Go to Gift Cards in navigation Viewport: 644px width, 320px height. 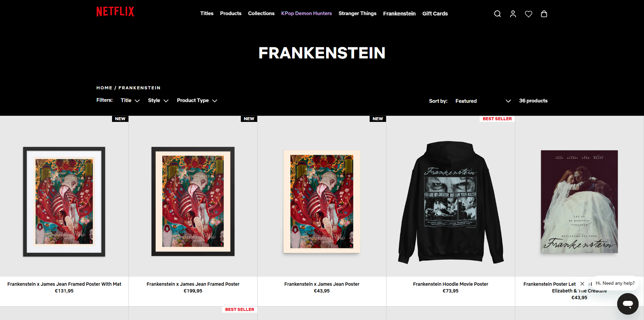pos(435,13)
